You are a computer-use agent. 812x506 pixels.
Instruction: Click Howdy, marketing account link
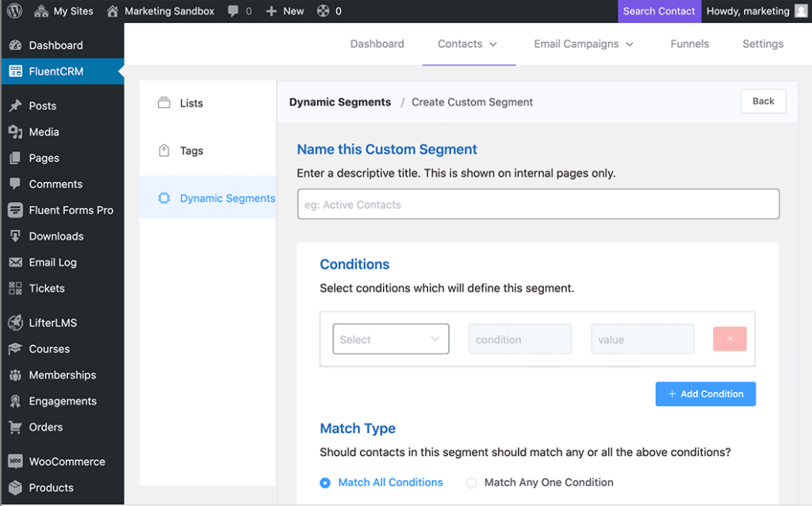tap(748, 11)
